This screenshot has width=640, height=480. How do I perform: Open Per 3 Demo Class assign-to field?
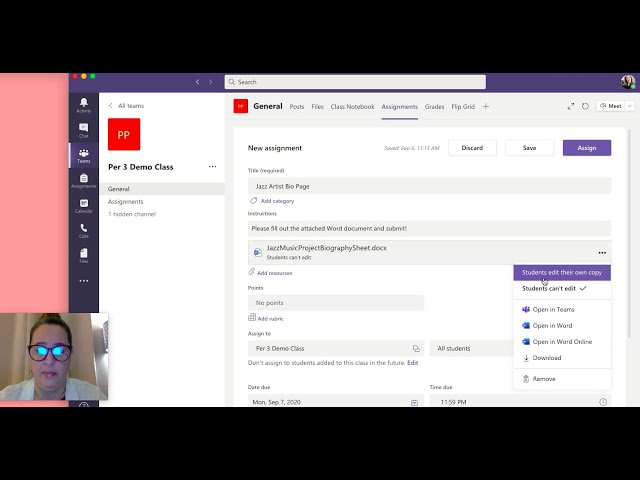[336, 348]
